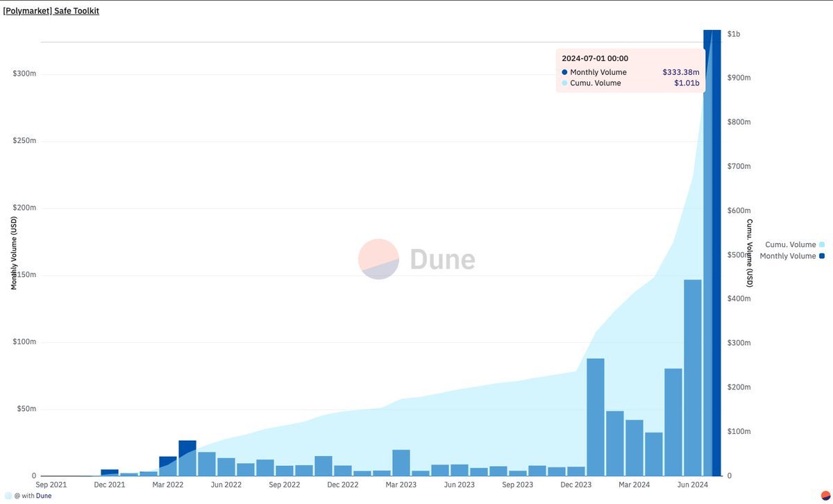Click the $333.38m value in the tooltip

681,72
